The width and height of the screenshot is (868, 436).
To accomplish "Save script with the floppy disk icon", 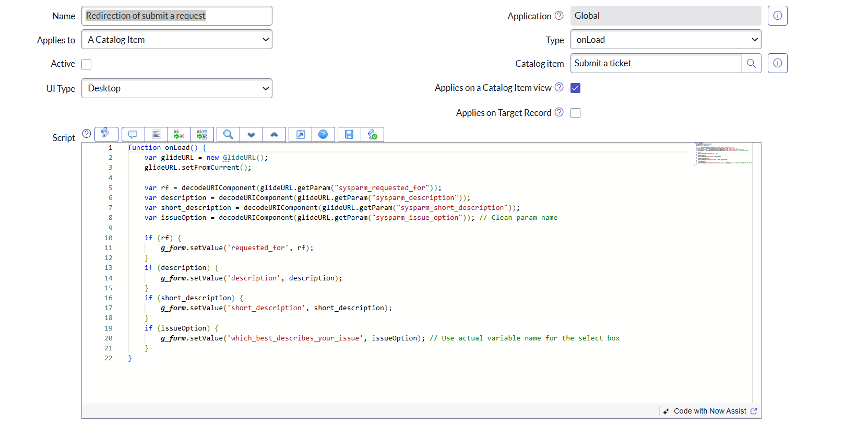I will click(x=349, y=135).
